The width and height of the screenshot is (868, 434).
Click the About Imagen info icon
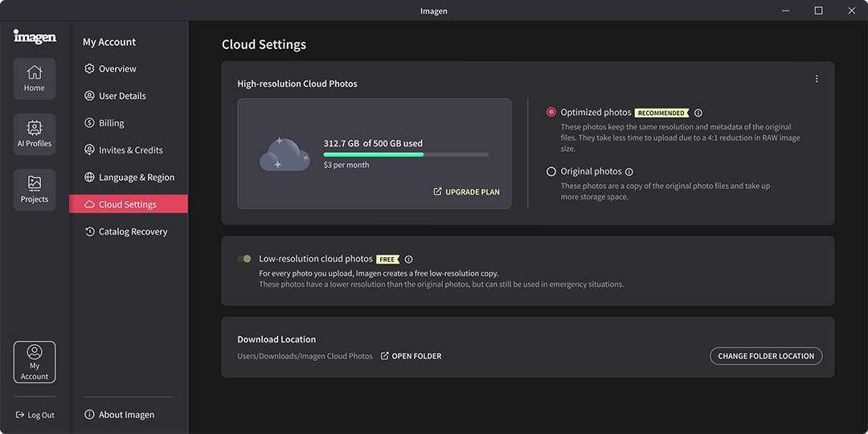click(89, 415)
